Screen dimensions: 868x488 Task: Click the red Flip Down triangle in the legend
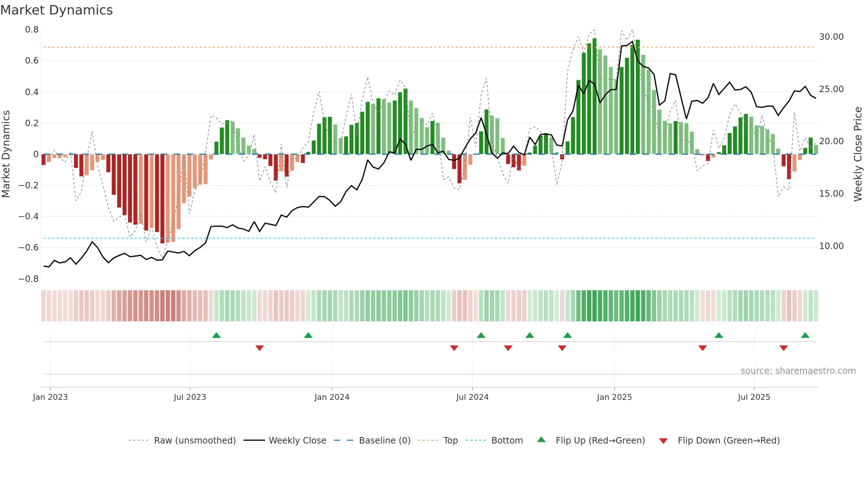(663, 441)
